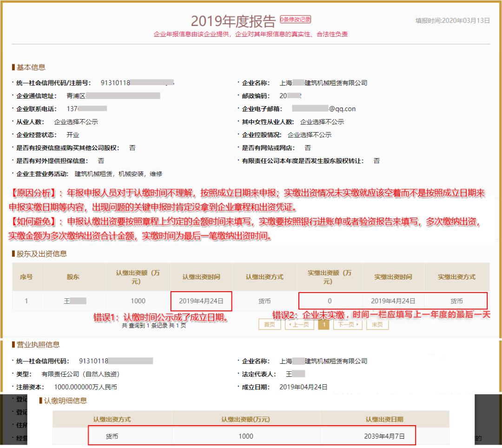
Task: Select page 1 in the pagination bar
Action: click(x=324, y=325)
